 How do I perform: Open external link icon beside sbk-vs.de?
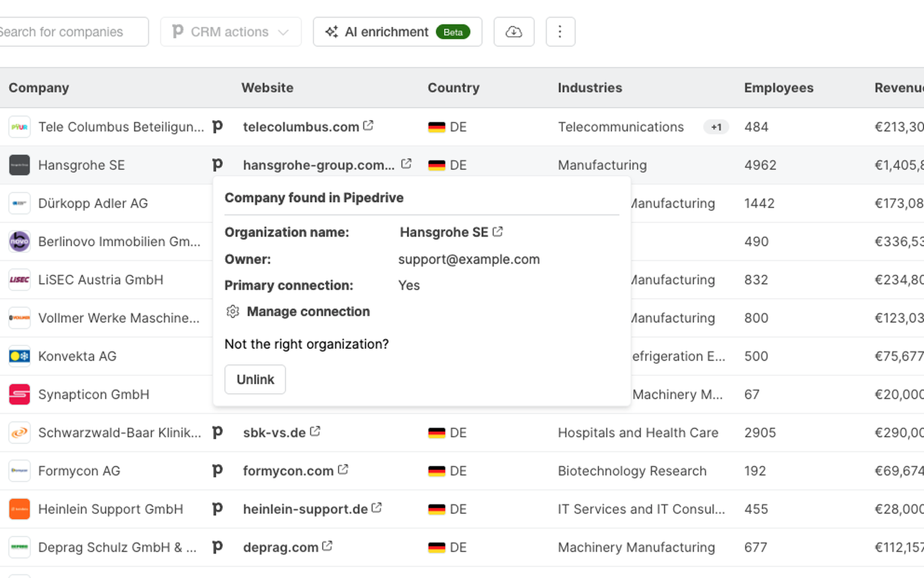[x=315, y=431]
